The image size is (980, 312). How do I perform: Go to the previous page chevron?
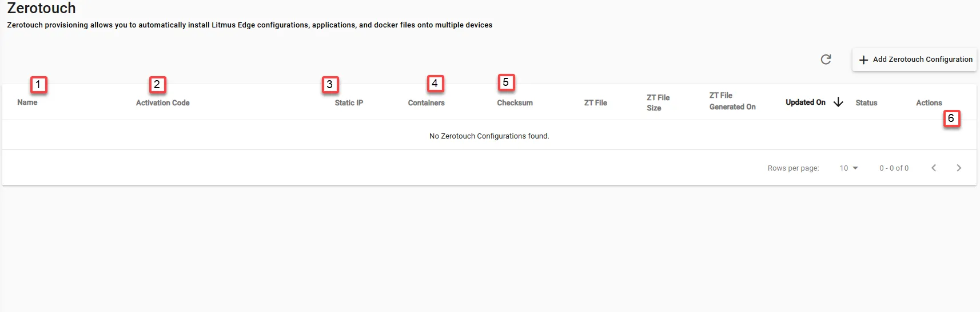pos(934,168)
